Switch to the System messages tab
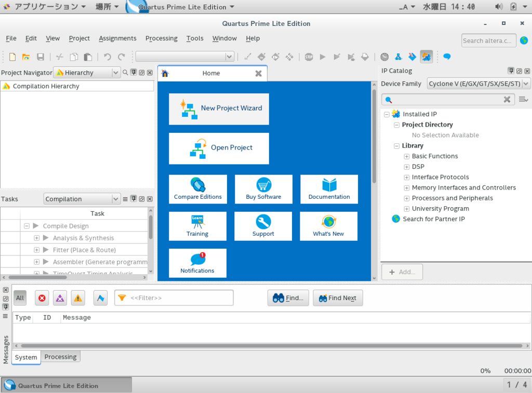Screen dimensions: 532x393 pyautogui.click(x=26, y=357)
